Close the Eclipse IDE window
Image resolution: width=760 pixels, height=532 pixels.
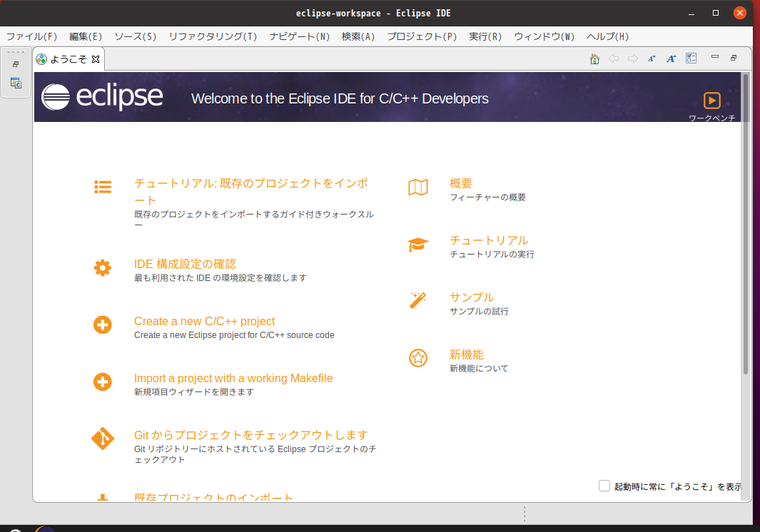(739, 13)
